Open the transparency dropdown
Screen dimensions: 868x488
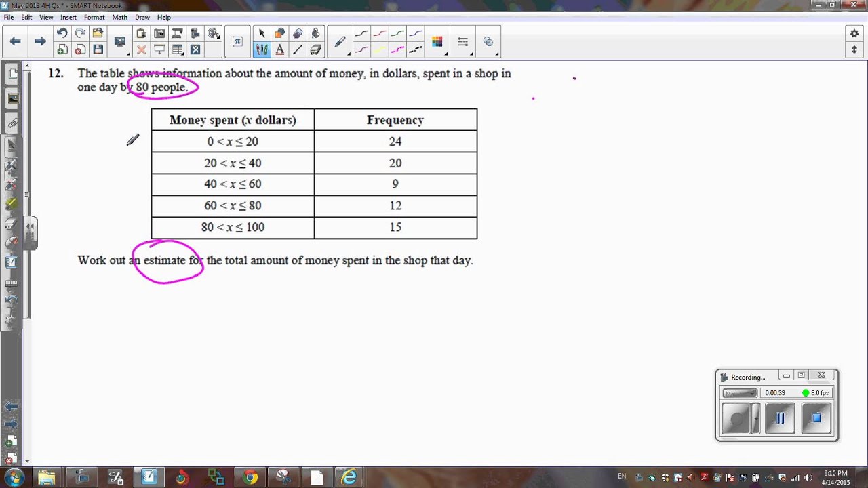click(x=488, y=42)
